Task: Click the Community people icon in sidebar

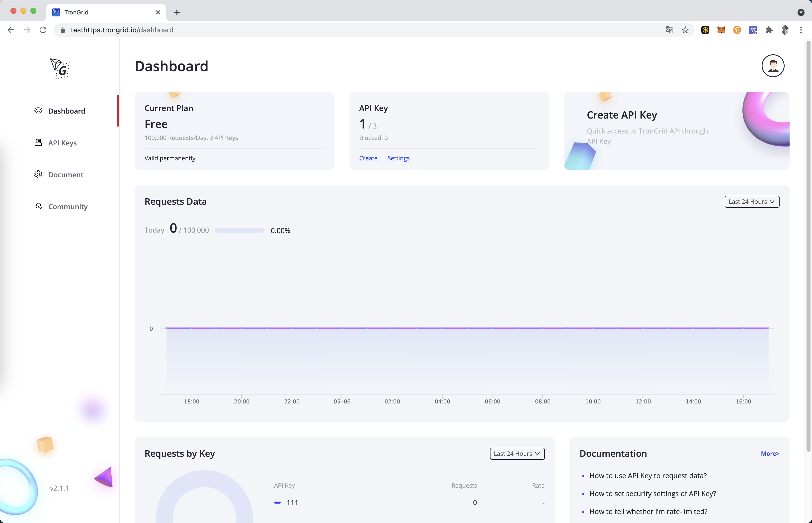Action: (x=38, y=206)
